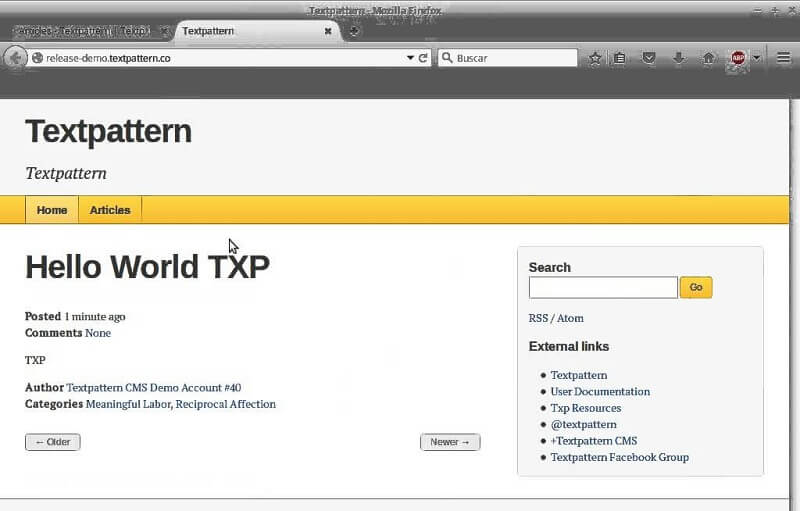Open the Reciprocal Affection category
Viewport: 800px width, 511px height.
coord(226,404)
